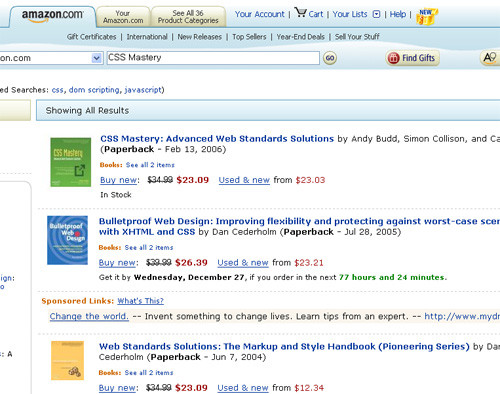The width and height of the screenshot is (500, 394).
Task: Open Web Standards Solutions title link
Action: coord(284,346)
